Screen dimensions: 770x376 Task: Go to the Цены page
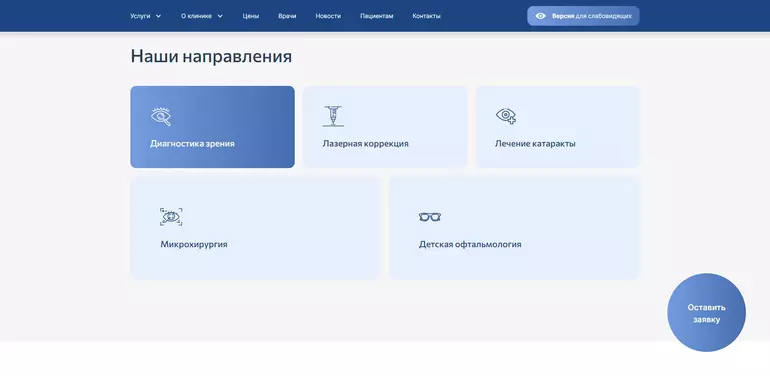coord(250,16)
